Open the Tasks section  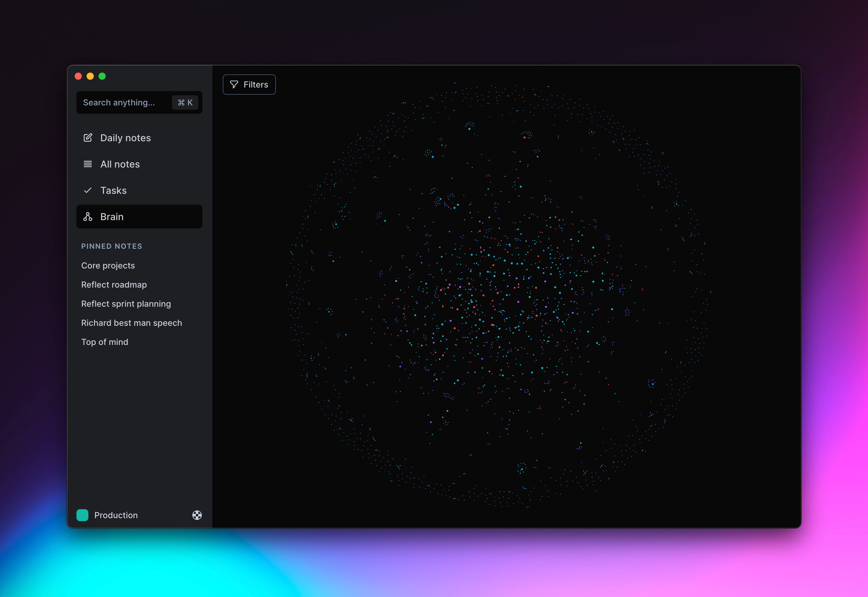pyautogui.click(x=139, y=191)
